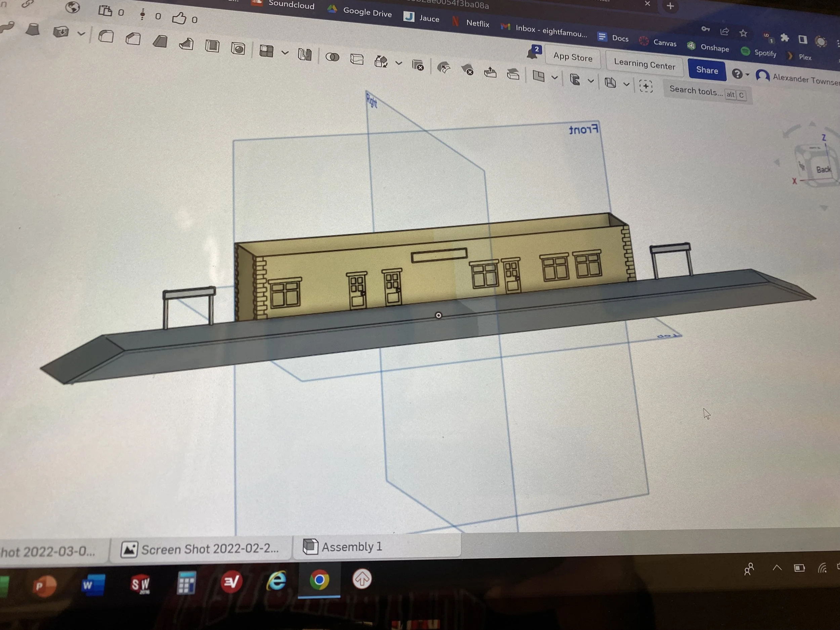
Task: Click the public globe icon
Action: point(72,7)
